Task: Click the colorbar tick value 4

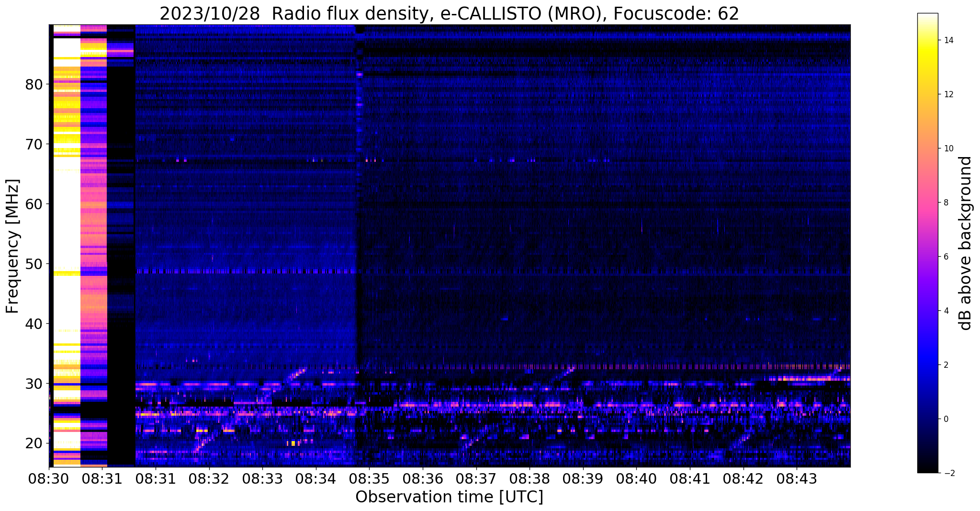Action: click(946, 311)
